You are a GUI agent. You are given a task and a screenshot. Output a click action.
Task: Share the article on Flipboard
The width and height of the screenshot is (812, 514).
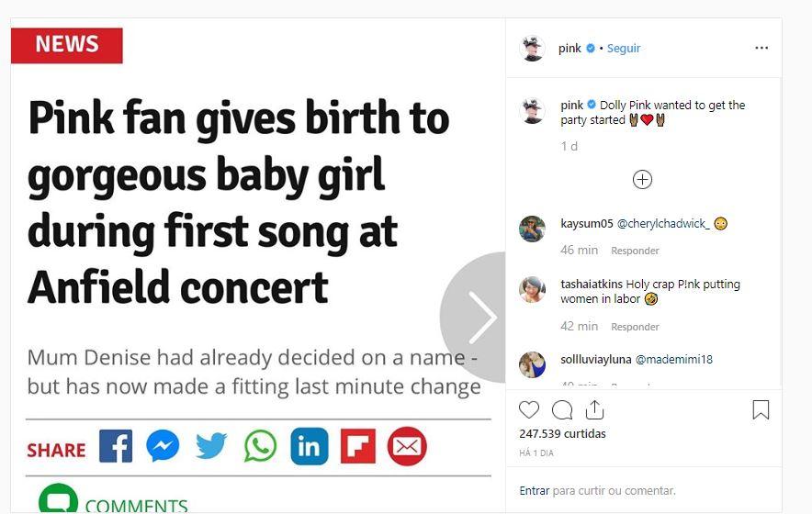click(x=357, y=447)
